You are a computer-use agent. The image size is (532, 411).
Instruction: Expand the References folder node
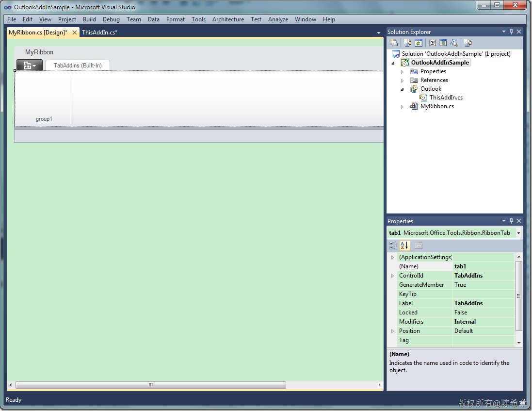[x=403, y=81]
